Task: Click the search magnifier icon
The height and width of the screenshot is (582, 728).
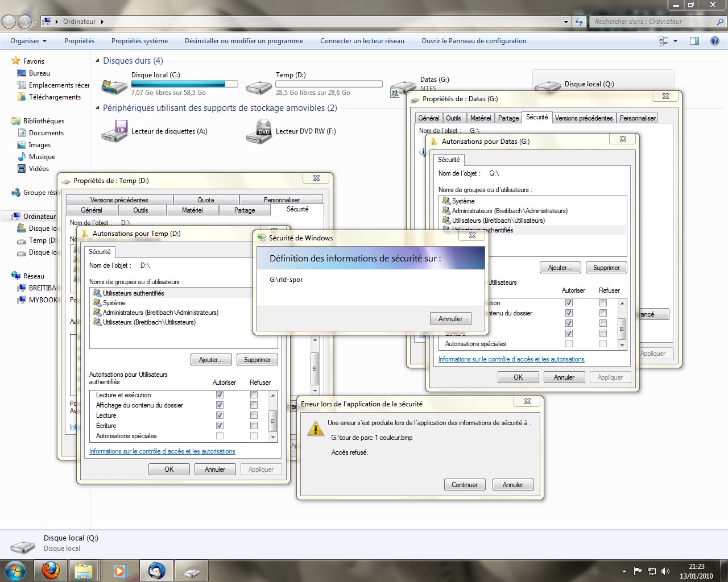Action: 720,22
